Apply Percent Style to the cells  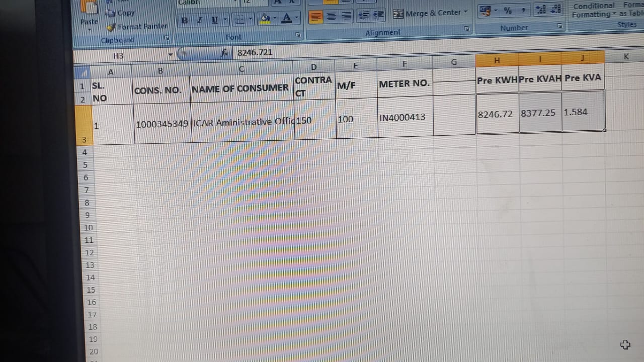[x=508, y=10]
